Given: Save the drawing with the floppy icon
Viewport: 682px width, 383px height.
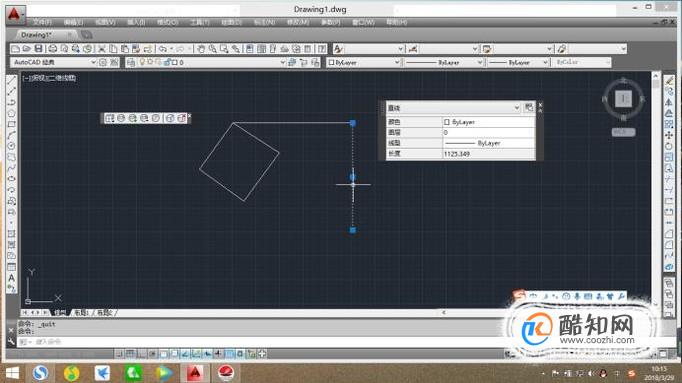Looking at the screenshot, I should pyautogui.click(x=38, y=49).
